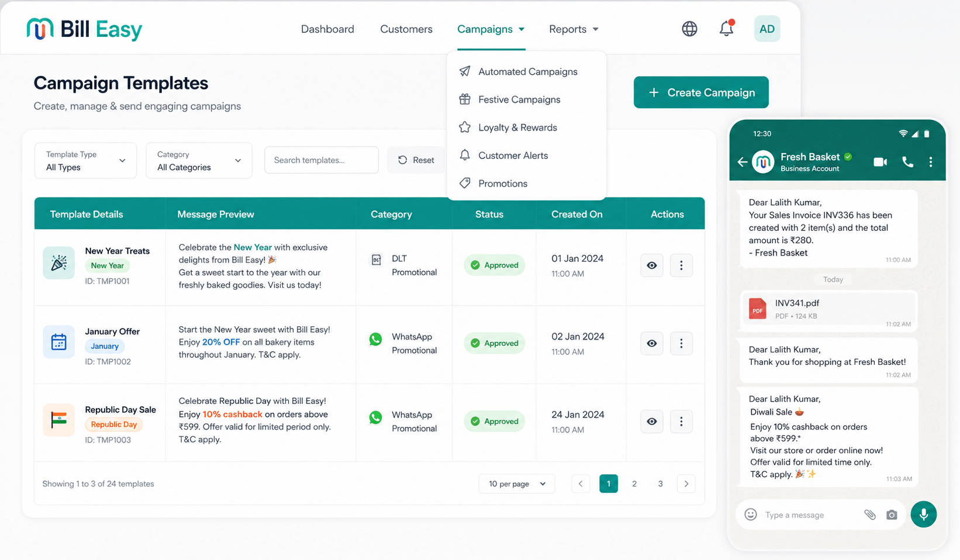Click the Fresh Basket profile picture

tap(763, 162)
